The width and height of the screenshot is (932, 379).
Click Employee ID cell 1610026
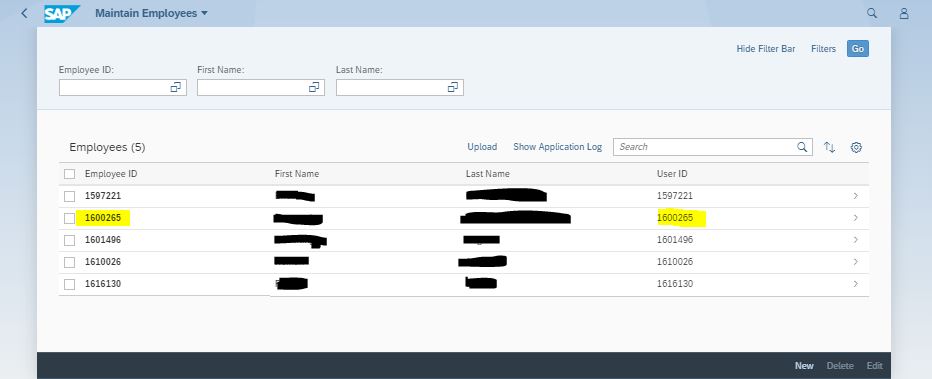pyautogui.click(x=103, y=262)
